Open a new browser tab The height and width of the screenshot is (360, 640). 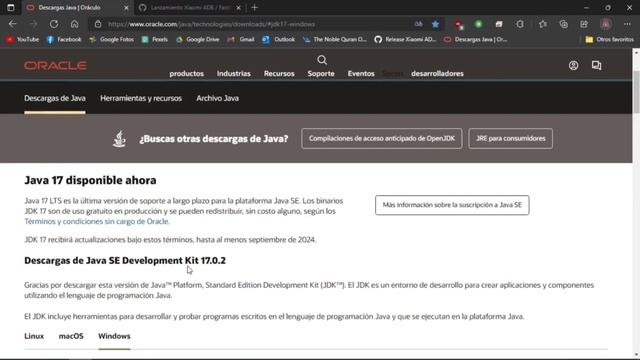(255, 7)
